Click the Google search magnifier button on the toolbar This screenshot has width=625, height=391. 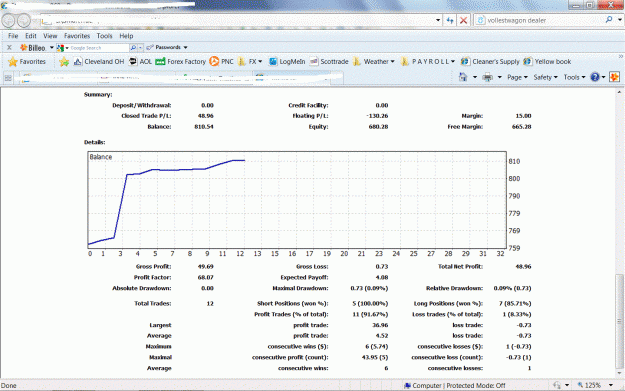pyautogui.click(x=133, y=48)
